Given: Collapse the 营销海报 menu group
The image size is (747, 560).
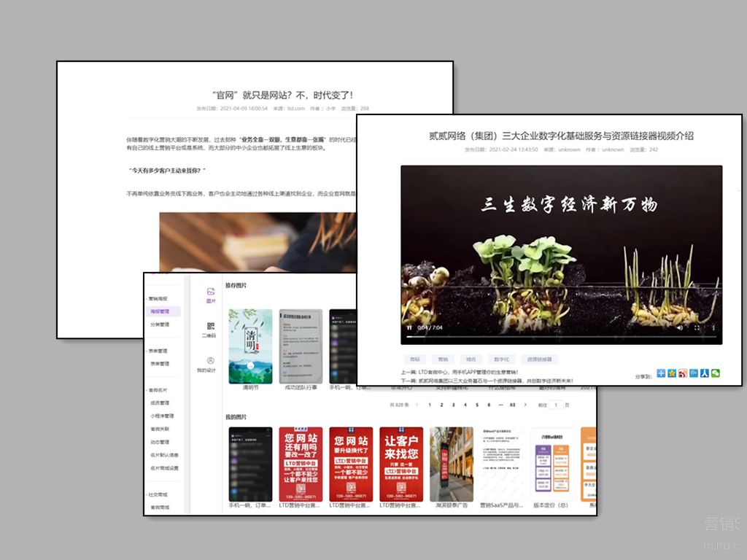Looking at the screenshot, I should click(x=158, y=298).
